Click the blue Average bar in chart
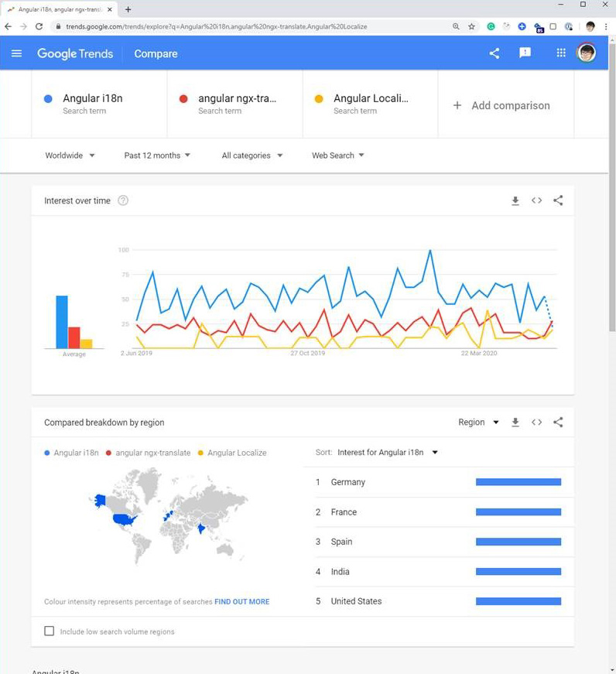Screen dimensions: 616x674 pyautogui.click(x=62, y=322)
